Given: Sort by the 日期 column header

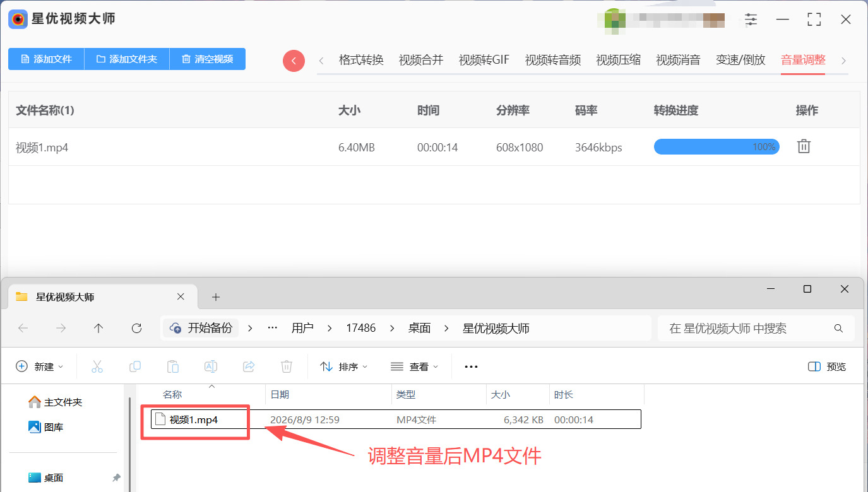Looking at the screenshot, I should pyautogui.click(x=280, y=394).
